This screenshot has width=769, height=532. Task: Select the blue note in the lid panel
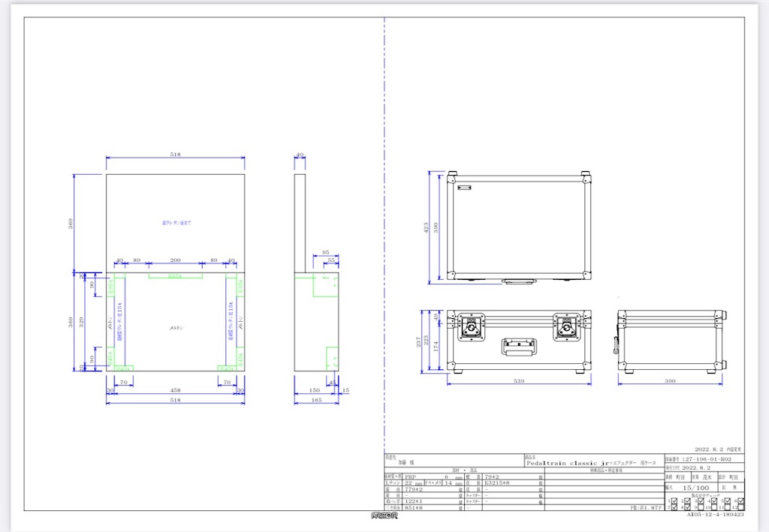pos(176,223)
